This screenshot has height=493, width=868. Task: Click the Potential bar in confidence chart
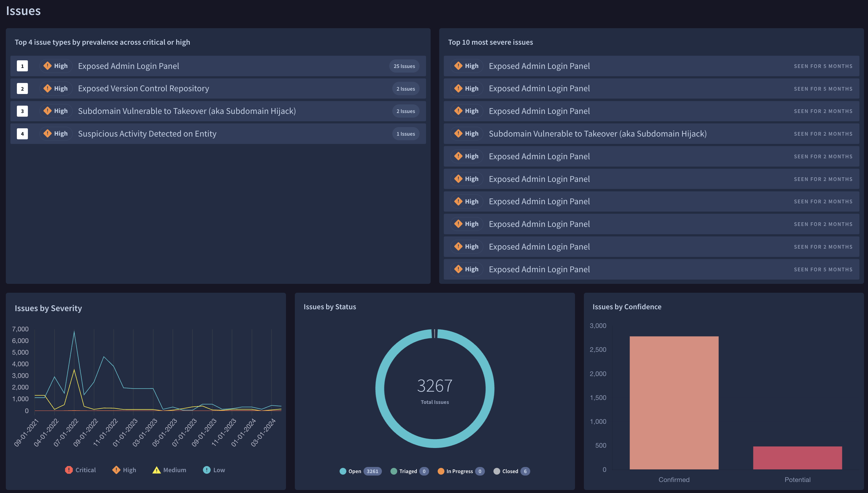(797, 458)
